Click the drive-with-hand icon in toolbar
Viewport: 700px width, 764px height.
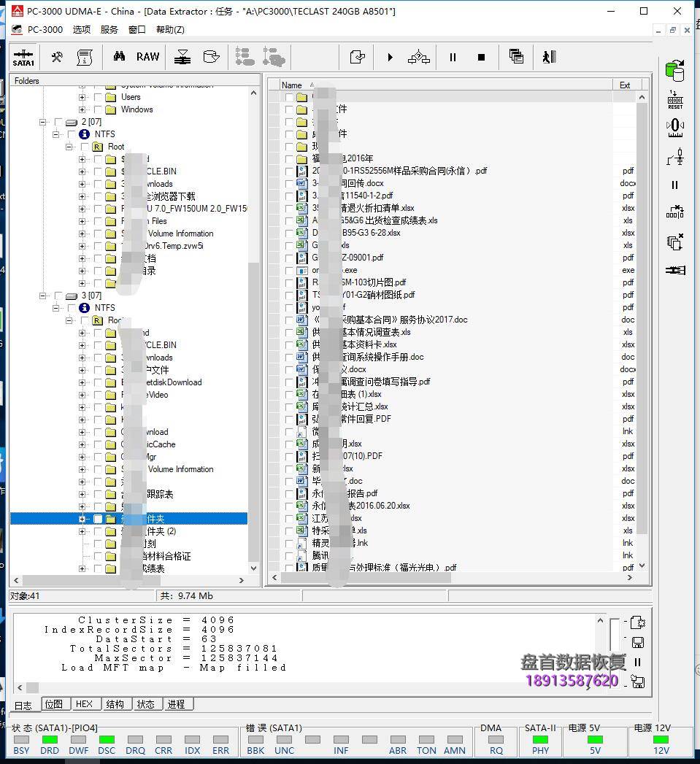coord(211,57)
